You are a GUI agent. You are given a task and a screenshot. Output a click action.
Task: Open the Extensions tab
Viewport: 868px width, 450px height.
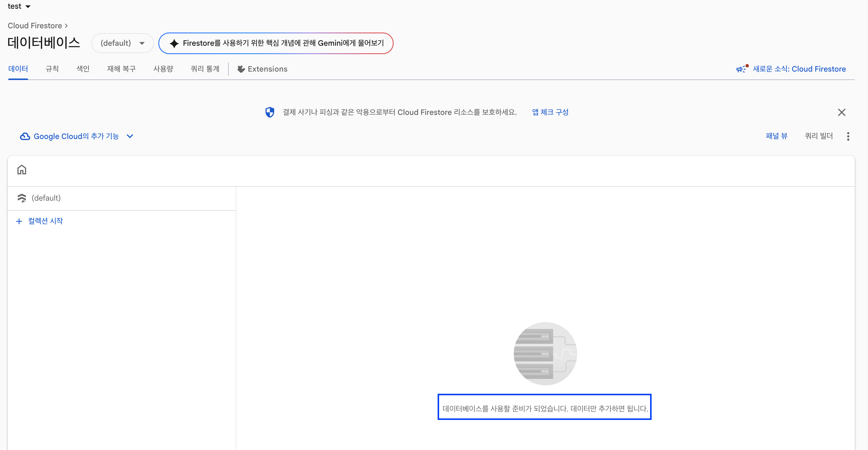[262, 69]
